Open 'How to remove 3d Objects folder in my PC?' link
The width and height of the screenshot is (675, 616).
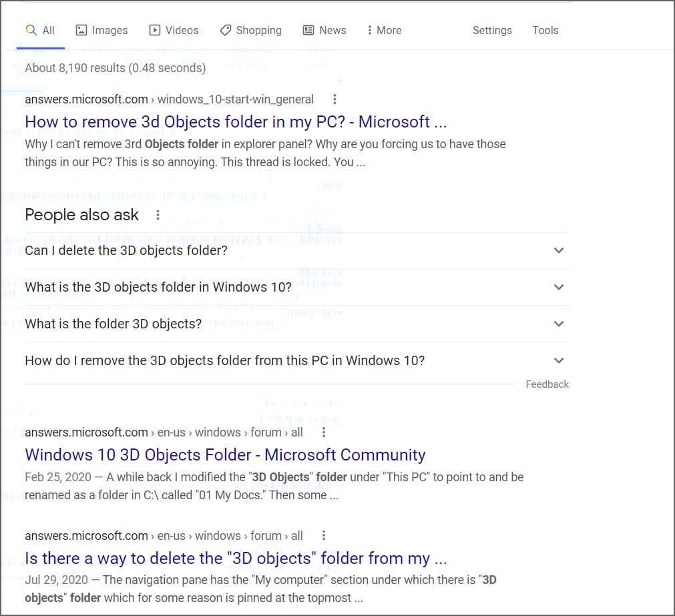(x=236, y=122)
